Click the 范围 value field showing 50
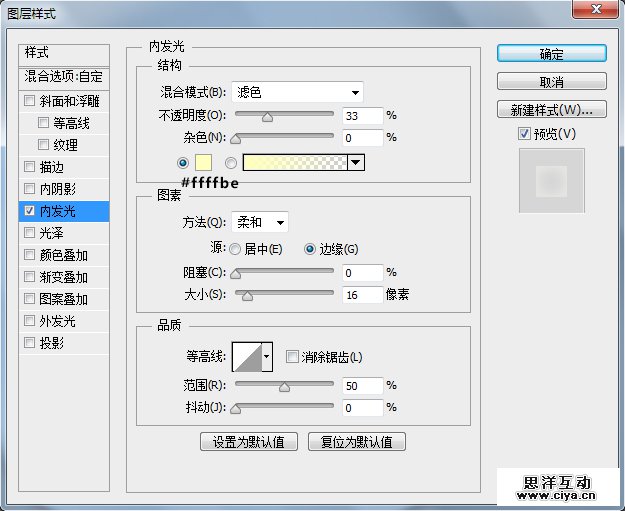This screenshot has height=511, width=625. point(362,386)
